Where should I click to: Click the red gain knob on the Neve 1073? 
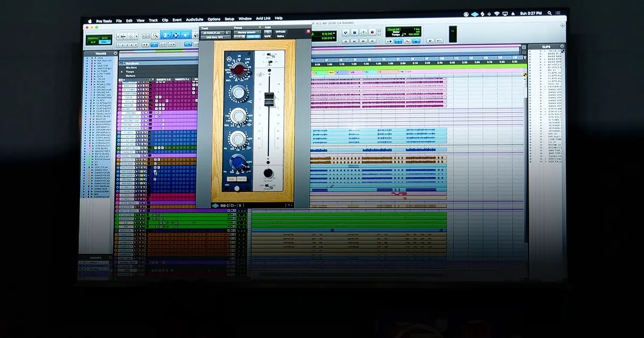(x=238, y=69)
